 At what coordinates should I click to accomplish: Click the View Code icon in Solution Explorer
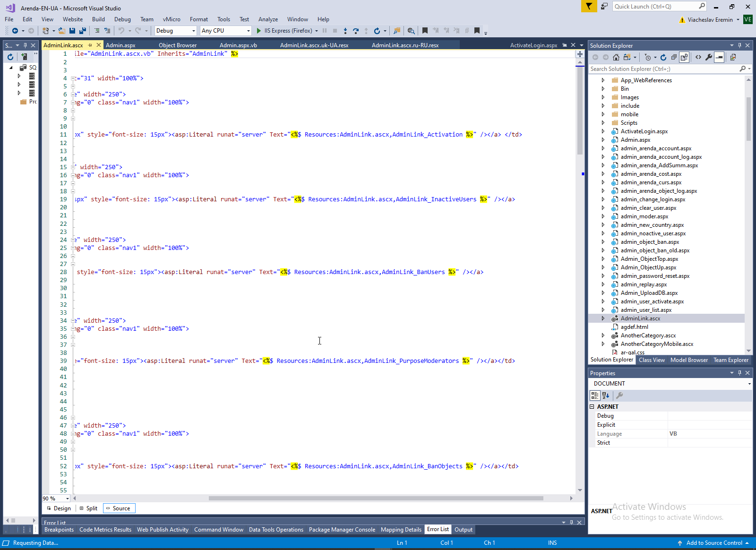(x=698, y=57)
